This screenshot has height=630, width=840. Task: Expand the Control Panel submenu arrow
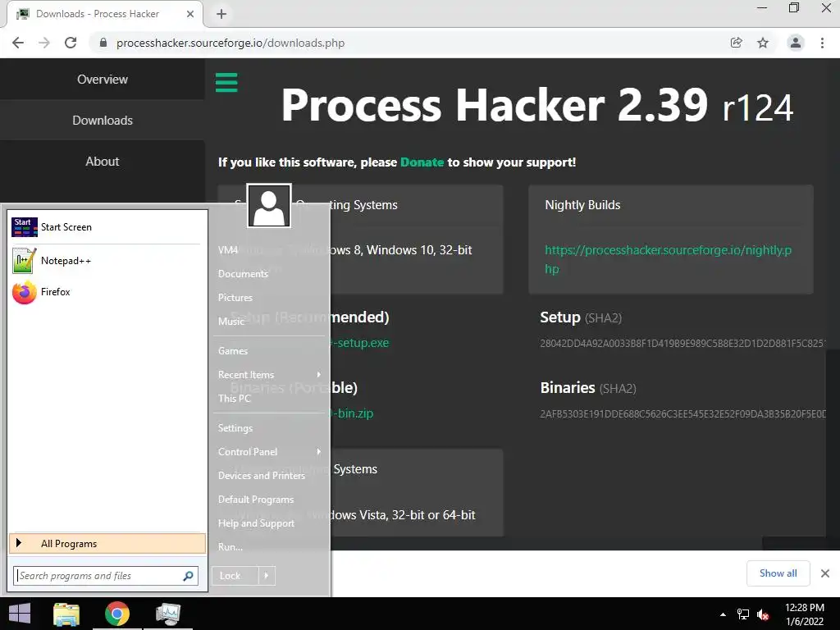click(319, 452)
